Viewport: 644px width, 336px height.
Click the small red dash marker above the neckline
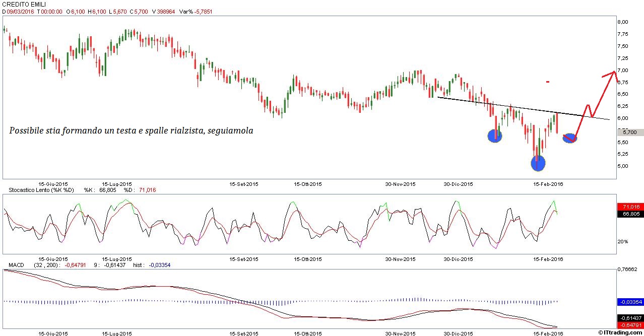pos(548,82)
